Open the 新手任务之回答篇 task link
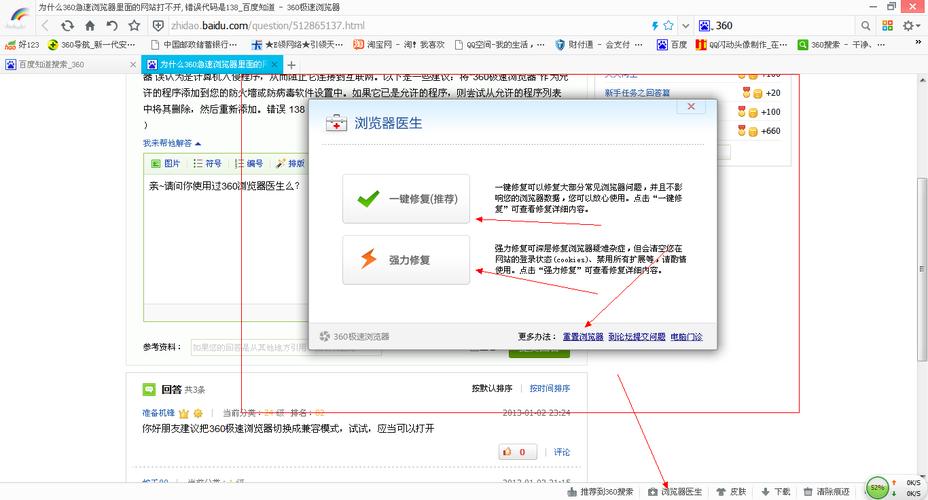928x500 pixels. (637, 93)
